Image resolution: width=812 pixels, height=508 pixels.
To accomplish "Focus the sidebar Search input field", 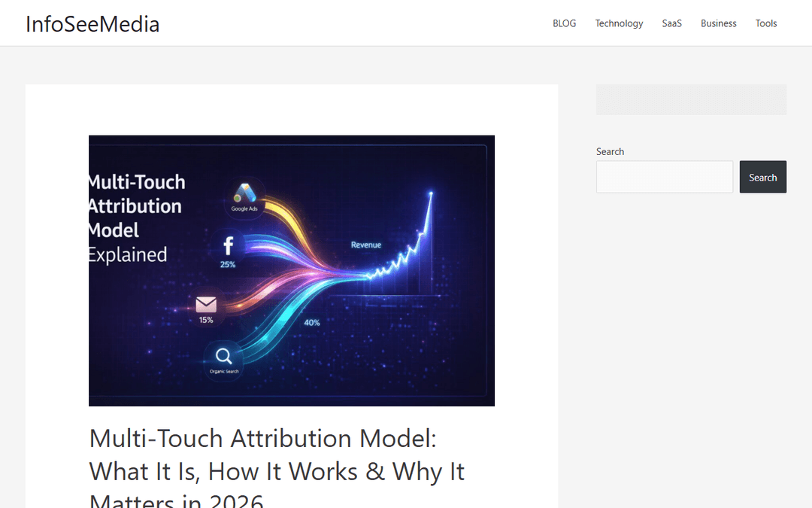I will point(665,177).
